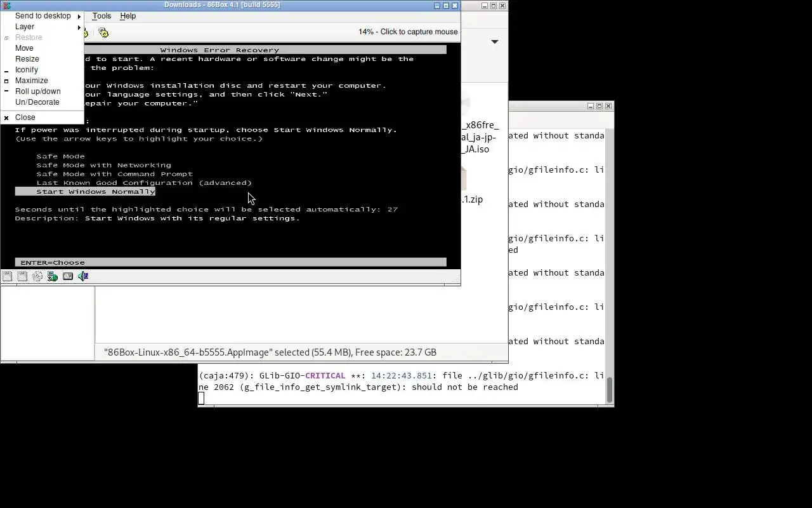The width and height of the screenshot is (812, 508).
Task: Expand the dropdown arrow in file manager toolbar
Action: 495,42
